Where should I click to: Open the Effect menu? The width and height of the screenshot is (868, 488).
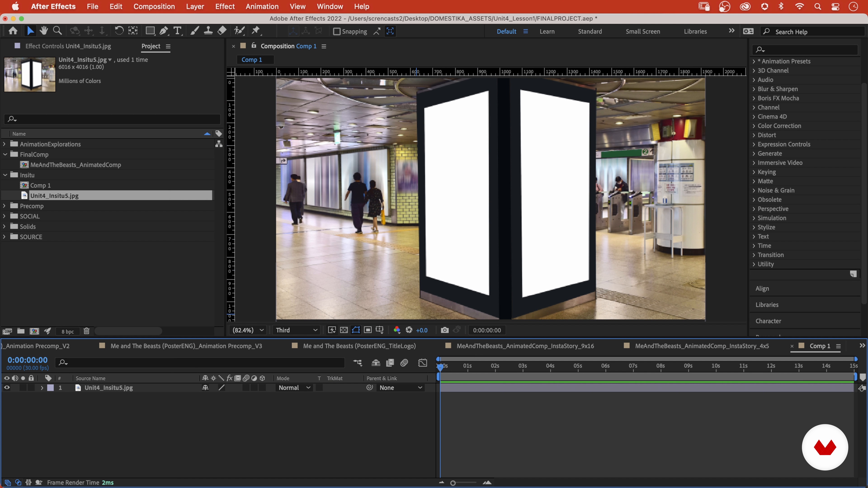point(225,6)
